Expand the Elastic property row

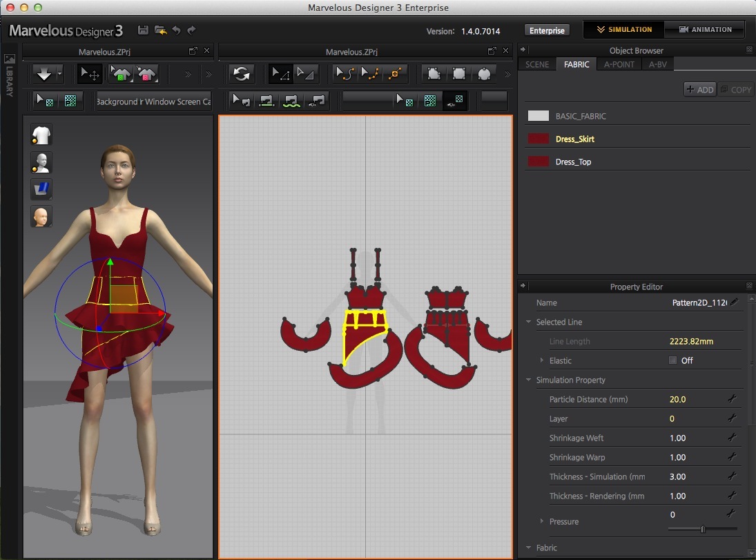pyautogui.click(x=542, y=360)
